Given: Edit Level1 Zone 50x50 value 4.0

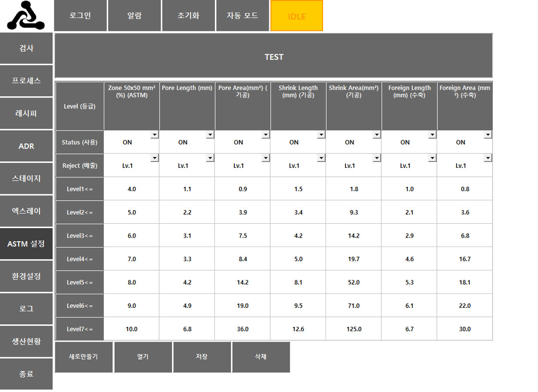Looking at the screenshot, I should (x=132, y=189).
